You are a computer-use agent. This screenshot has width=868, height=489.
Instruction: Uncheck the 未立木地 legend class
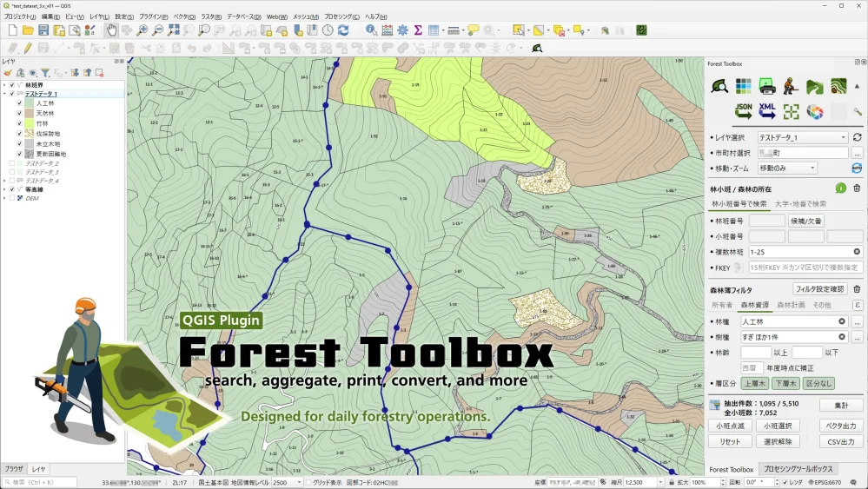pos(19,144)
